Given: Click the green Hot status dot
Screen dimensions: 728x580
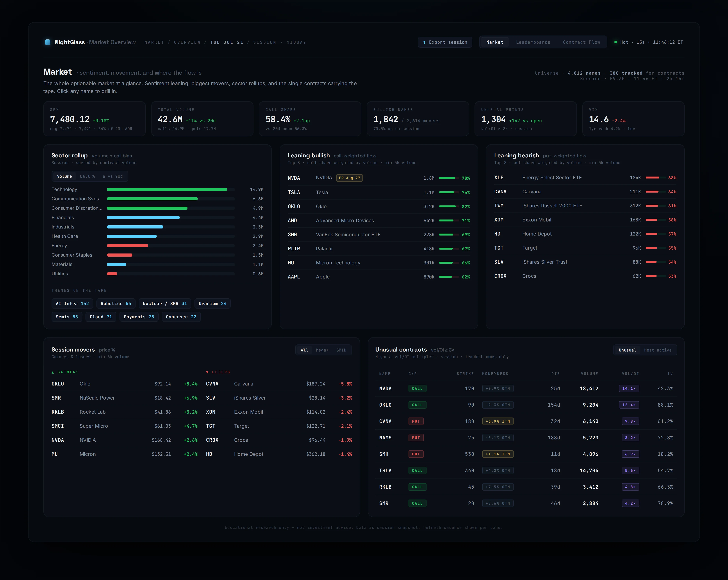Looking at the screenshot, I should pos(616,42).
